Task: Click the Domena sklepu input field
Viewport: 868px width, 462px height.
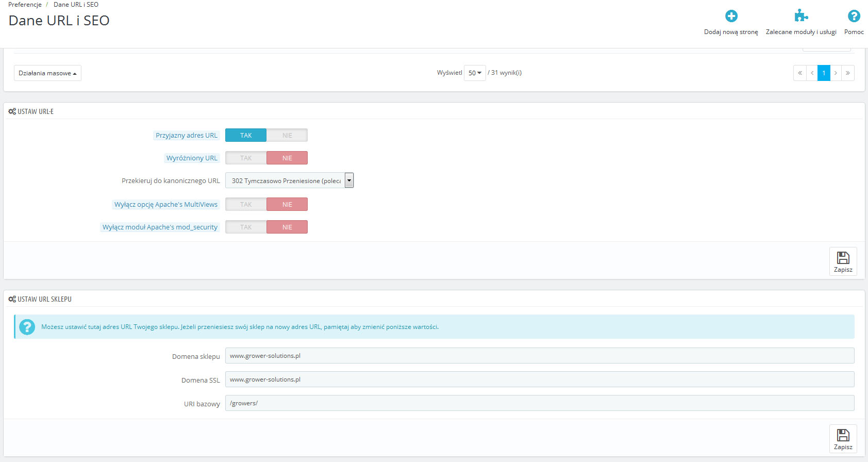Action: tap(540, 356)
